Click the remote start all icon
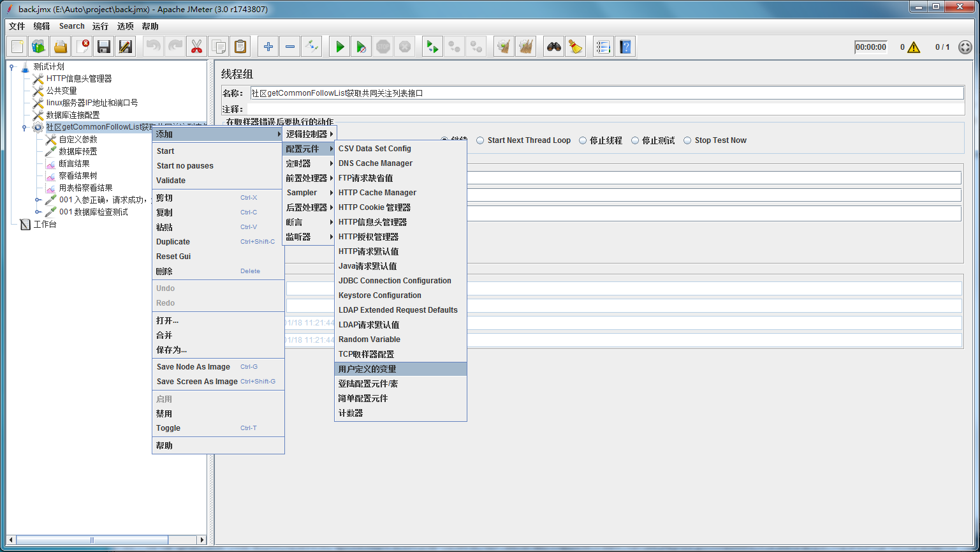Image resolution: width=980 pixels, height=552 pixels. pos(433,47)
